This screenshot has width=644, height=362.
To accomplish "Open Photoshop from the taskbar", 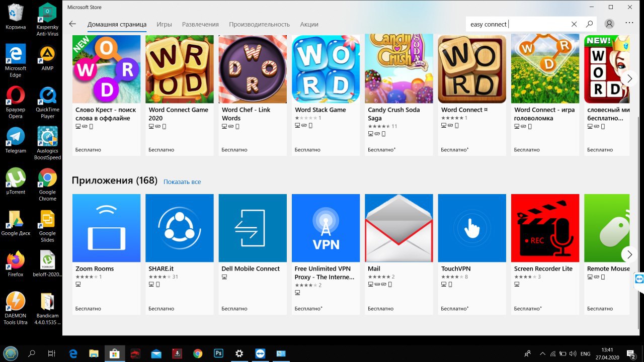I will (218, 353).
